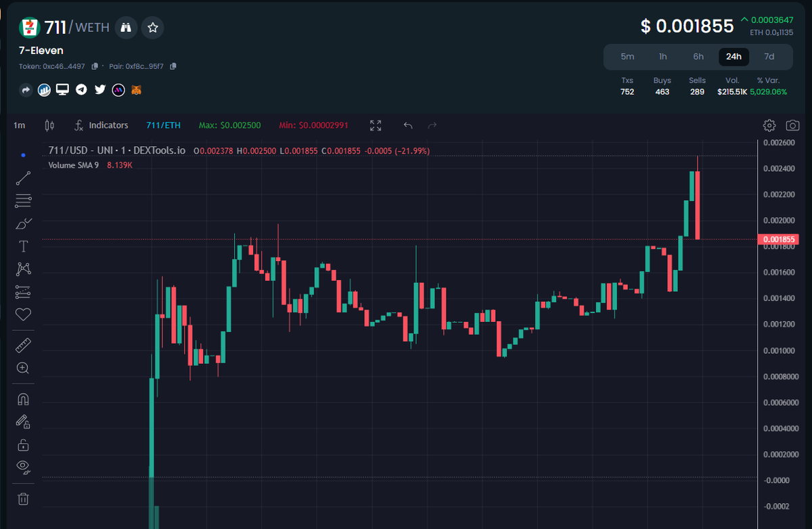This screenshot has width=812, height=529.
Task: Click the 7-Eleven token logo
Action: (29, 27)
